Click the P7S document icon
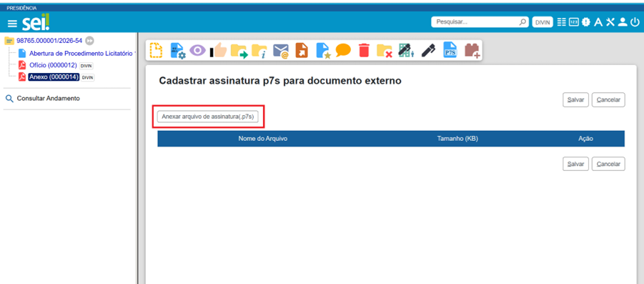The height and width of the screenshot is (284, 644). [450, 51]
